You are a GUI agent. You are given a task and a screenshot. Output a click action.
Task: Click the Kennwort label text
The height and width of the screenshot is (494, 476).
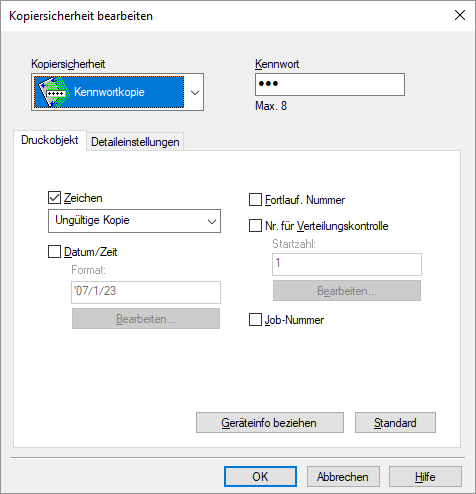pyautogui.click(x=277, y=64)
